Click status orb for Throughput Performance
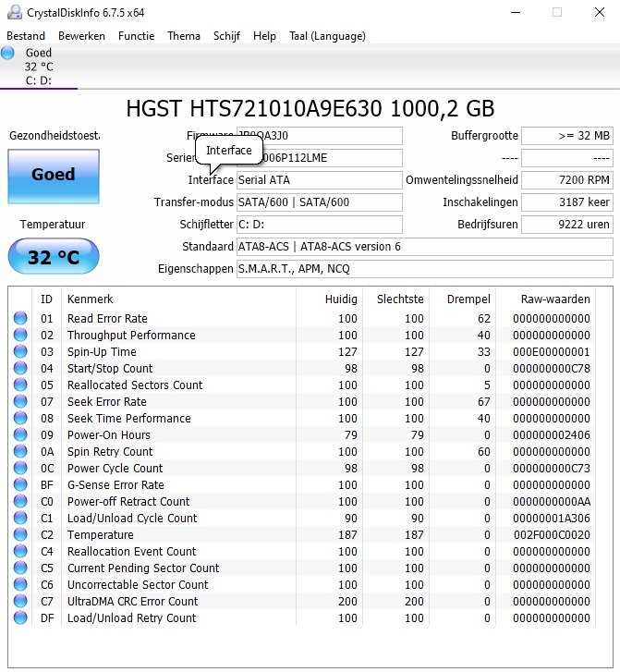The height and width of the screenshot is (672, 620). pos(20,335)
